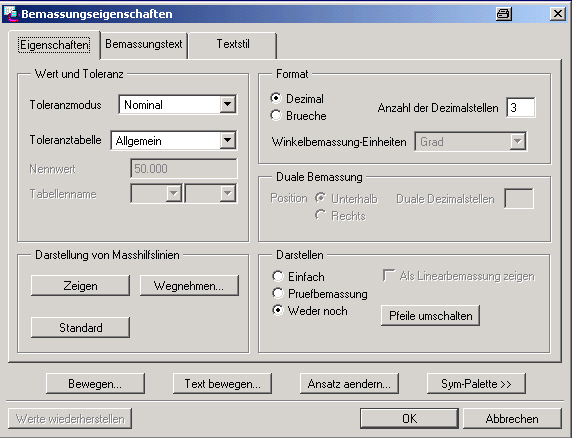This screenshot has height=438, width=572.
Task: Click the Ansatz aendern... button
Action: click(x=349, y=384)
